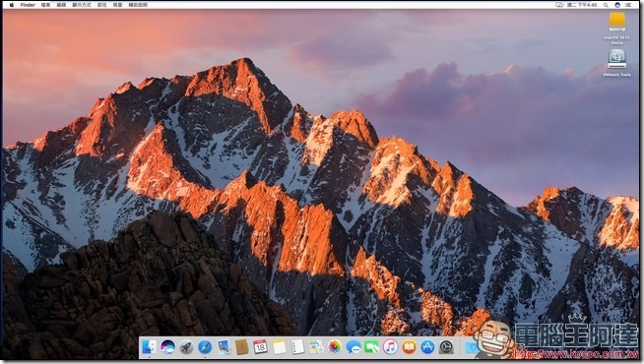The image size is (644, 364).
Task: Select macOS 10.12 Sierra drive on desktop
Action: pyautogui.click(x=616, y=22)
